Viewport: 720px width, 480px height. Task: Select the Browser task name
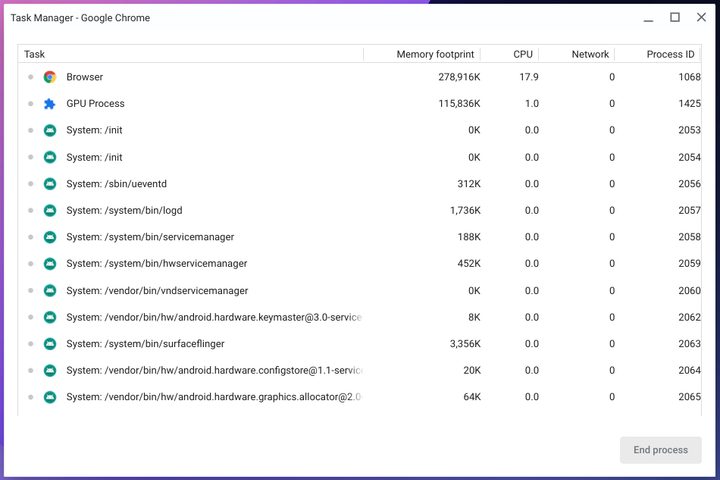coord(84,77)
